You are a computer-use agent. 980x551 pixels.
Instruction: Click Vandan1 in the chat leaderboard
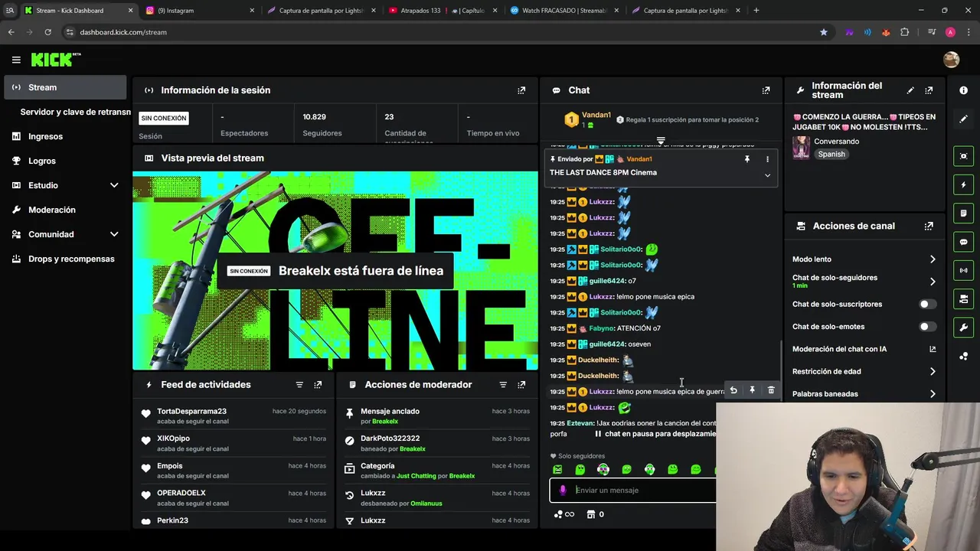click(596, 116)
